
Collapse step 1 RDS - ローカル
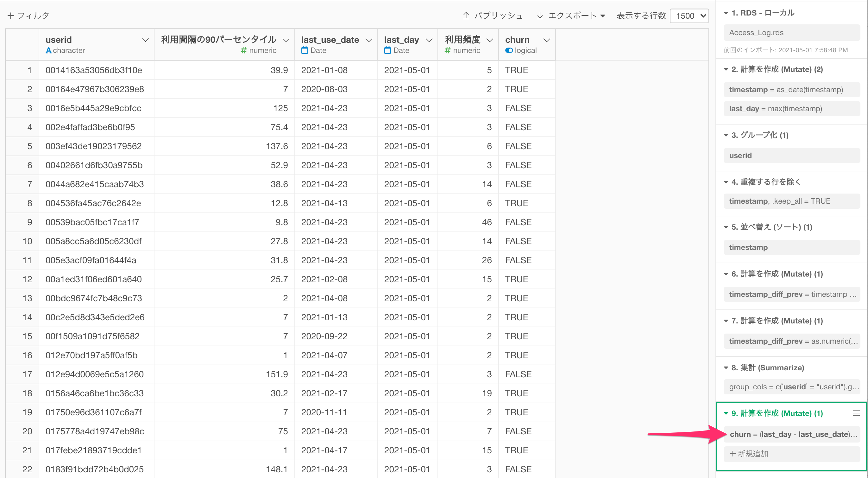click(726, 13)
